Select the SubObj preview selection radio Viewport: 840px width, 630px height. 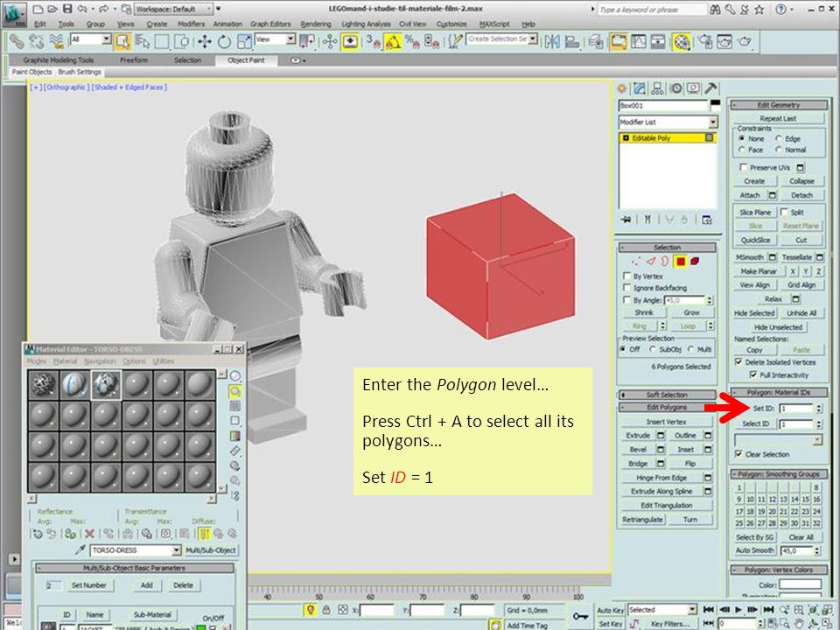tap(653, 349)
